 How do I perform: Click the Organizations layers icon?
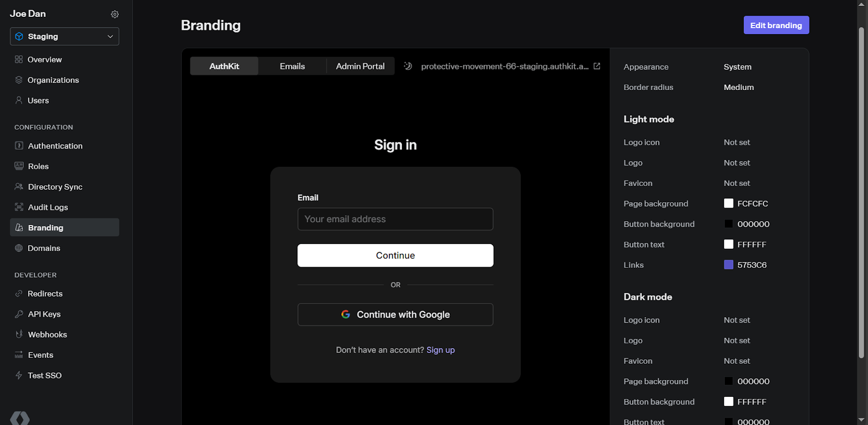pos(19,80)
